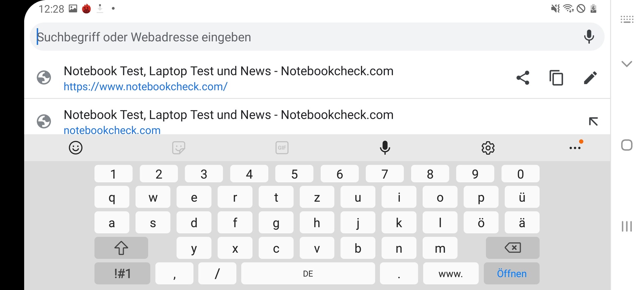Focus the search or web address field
This screenshot has height=290, width=644.
302,37
